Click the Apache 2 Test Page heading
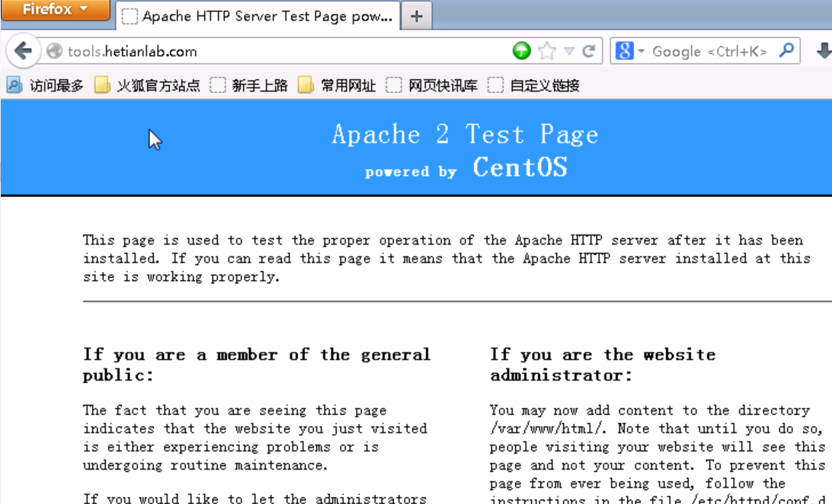 [466, 134]
